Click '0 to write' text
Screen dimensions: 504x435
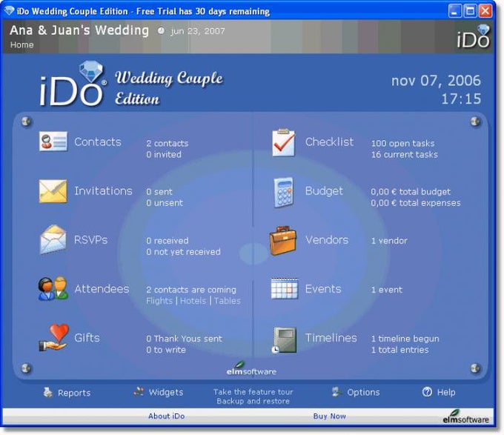[166, 350]
